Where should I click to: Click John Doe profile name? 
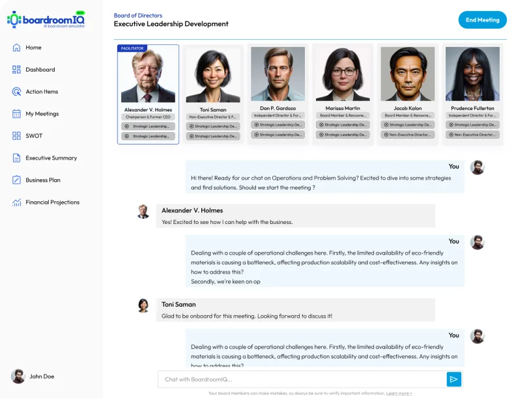[42, 376]
